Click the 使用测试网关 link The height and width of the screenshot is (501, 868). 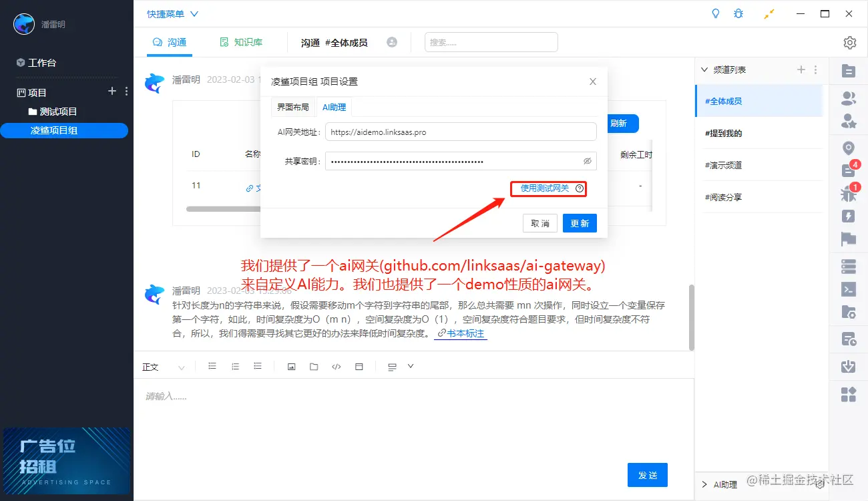pyautogui.click(x=545, y=188)
